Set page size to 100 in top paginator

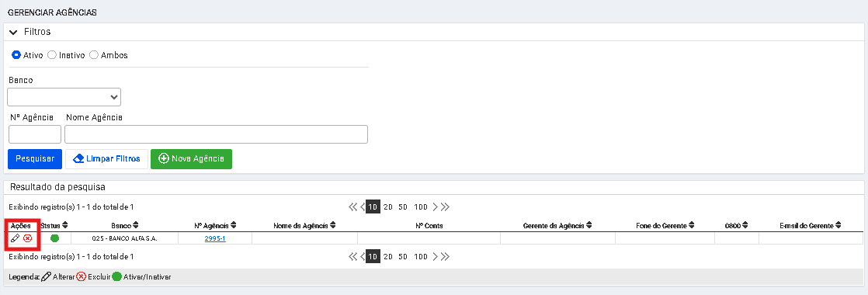421,207
